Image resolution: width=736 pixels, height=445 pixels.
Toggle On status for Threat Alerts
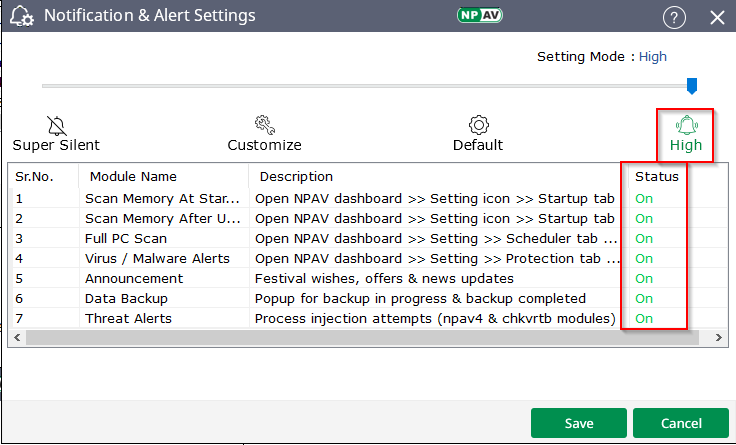(644, 318)
